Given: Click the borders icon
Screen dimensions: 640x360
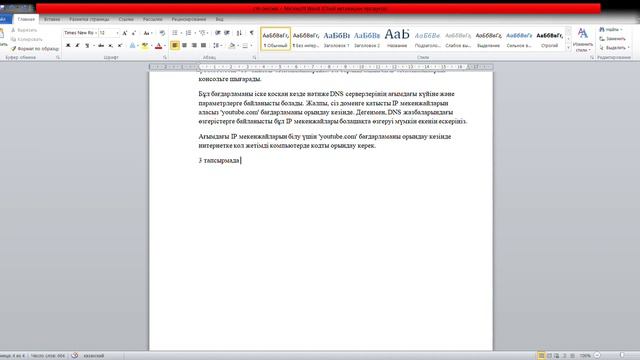Looking at the screenshot, I should coord(245,46).
